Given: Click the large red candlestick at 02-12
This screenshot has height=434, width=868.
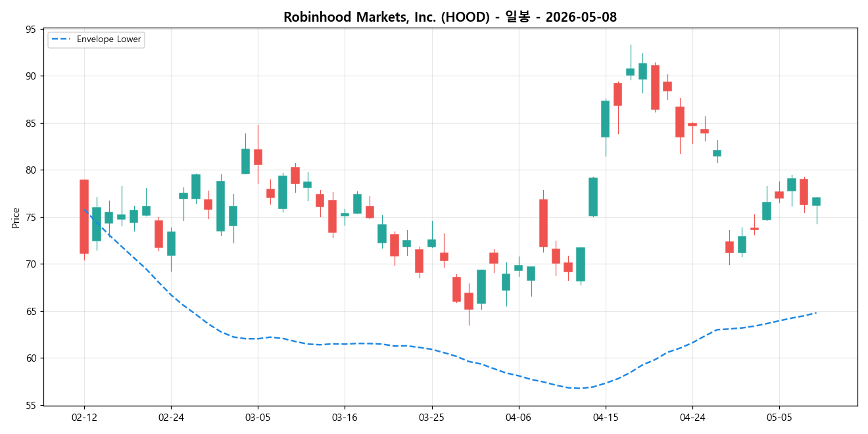Looking at the screenshot, I should click(x=84, y=216).
